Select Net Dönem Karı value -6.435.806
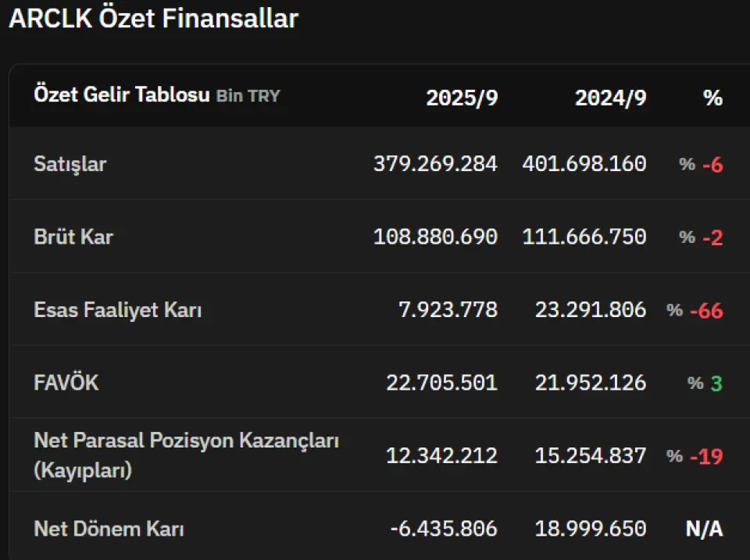Image resolution: width=750 pixels, height=560 pixels. pos(443,529)
